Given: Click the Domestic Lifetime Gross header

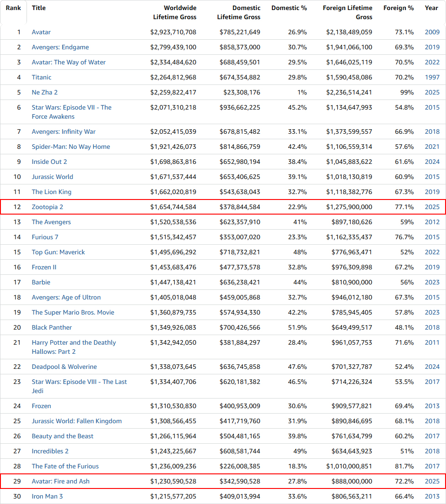Looking at the screenshot, I should click(x=239, y=12).
